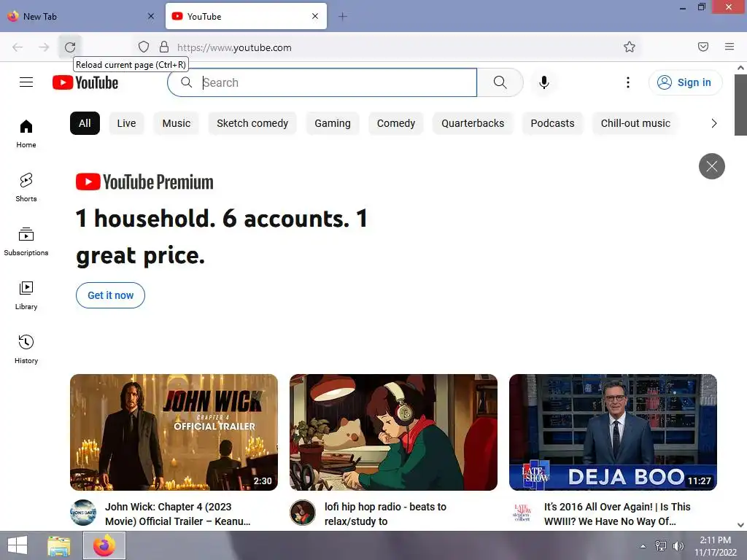Filter by Sketch comedy chip
The height and width of the screenshot is (560, 747).
[x=252, y=123]
